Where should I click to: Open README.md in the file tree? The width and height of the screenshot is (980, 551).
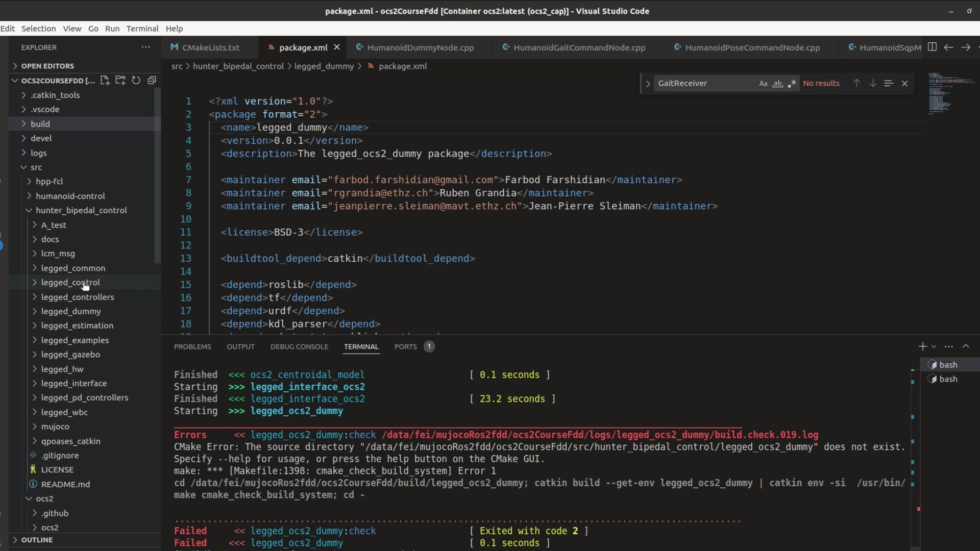pyautogui.click(x=65, y=484)
